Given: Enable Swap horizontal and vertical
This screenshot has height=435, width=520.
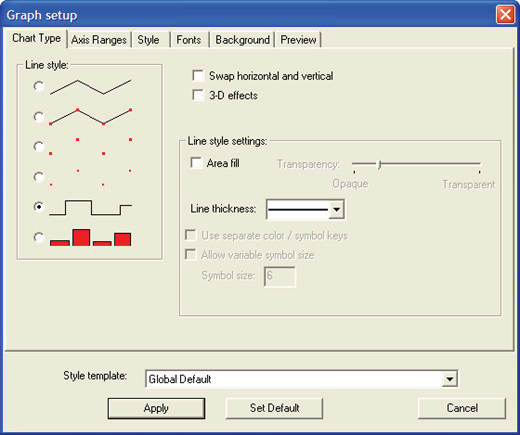Looking at the screenshot, I should pyautogui.click(x=198, y=76).
